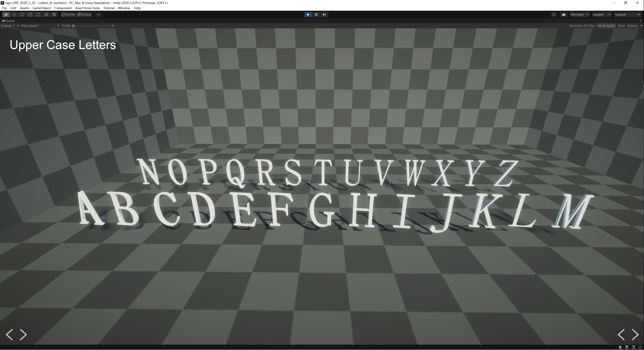Open the Tutorial menu
The height and width of the screenshot is (350, 644).
point(109,8)
